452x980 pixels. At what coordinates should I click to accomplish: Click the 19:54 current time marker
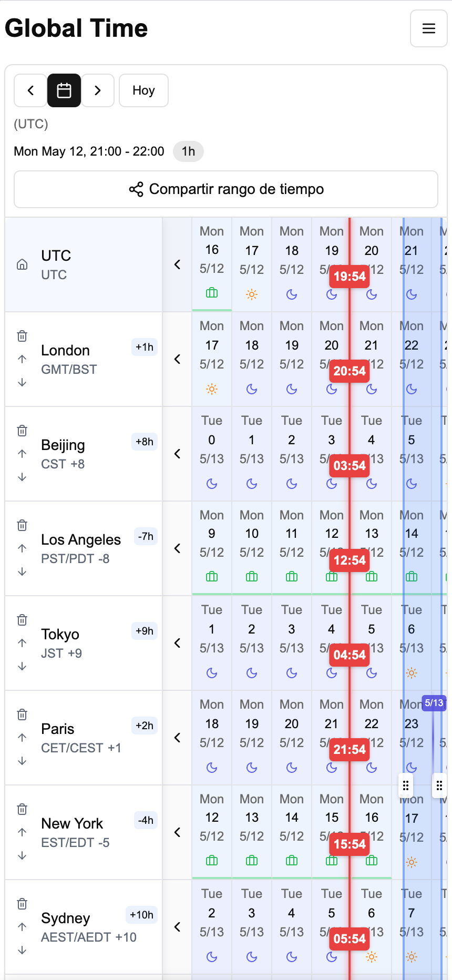[350, 276]
